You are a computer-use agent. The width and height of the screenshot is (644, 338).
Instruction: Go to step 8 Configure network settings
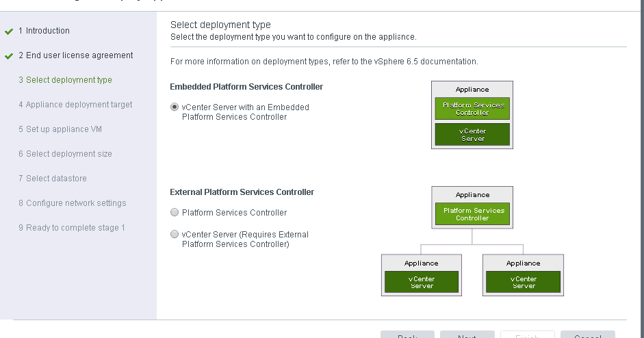(x=72, y=203)
